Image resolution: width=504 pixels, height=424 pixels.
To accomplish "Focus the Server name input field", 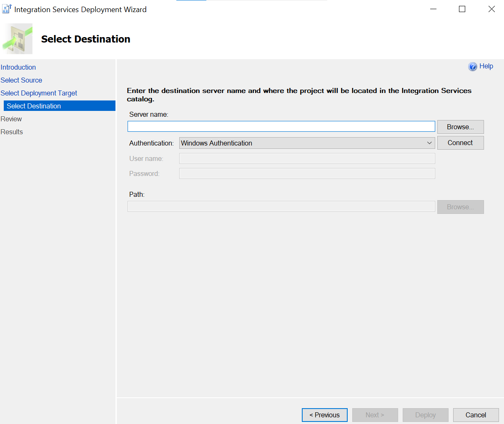I will (281, 127).
